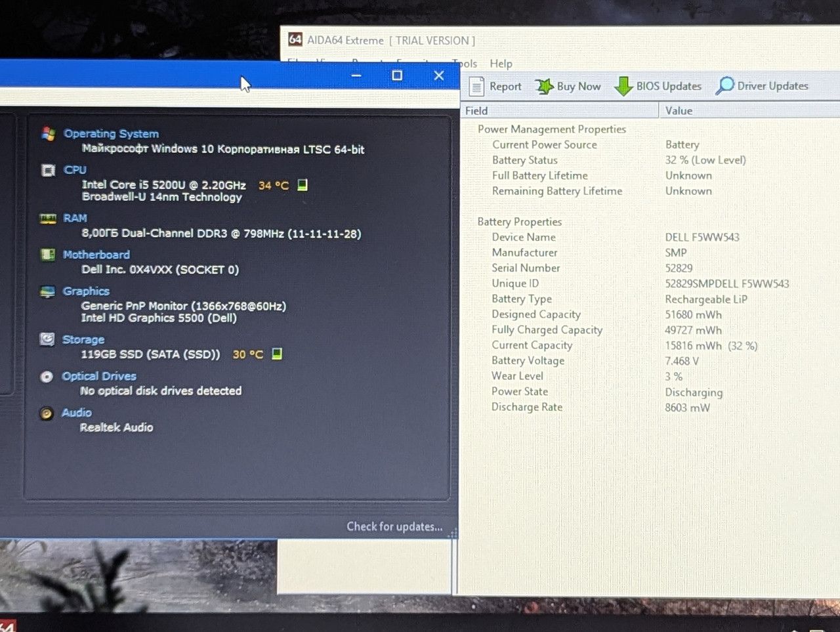This screenshot has width=840, height=632.
Task: Open the Report toolbar icon
Action: pos(478,86)
